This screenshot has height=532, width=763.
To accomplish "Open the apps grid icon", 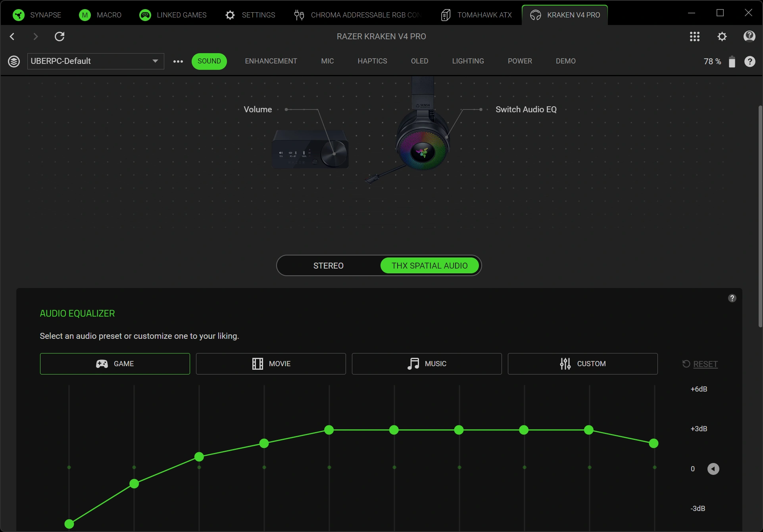I will pyautogui.click(x=694, y=36).
